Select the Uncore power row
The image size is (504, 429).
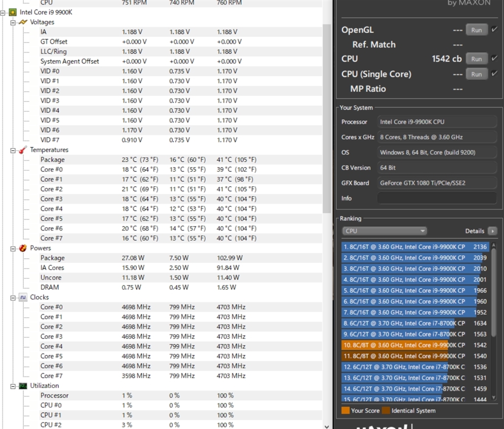coord(180,277)
